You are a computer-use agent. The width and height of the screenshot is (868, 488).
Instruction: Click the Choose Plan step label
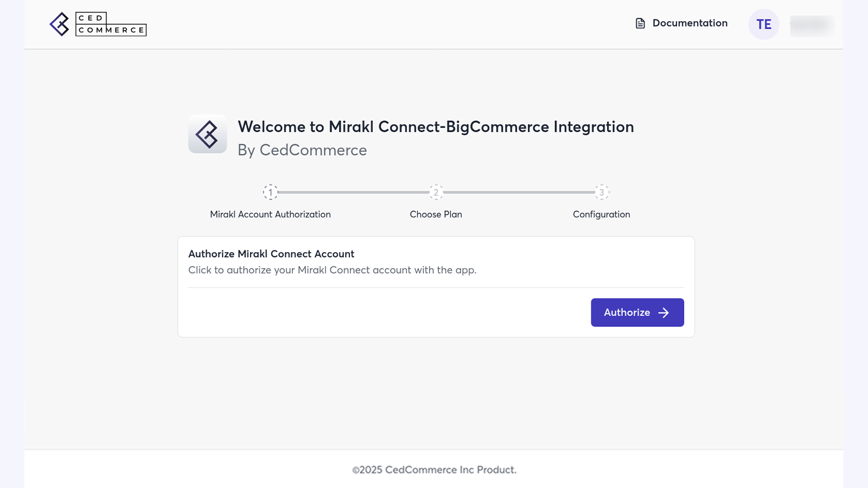coord(436,214)
